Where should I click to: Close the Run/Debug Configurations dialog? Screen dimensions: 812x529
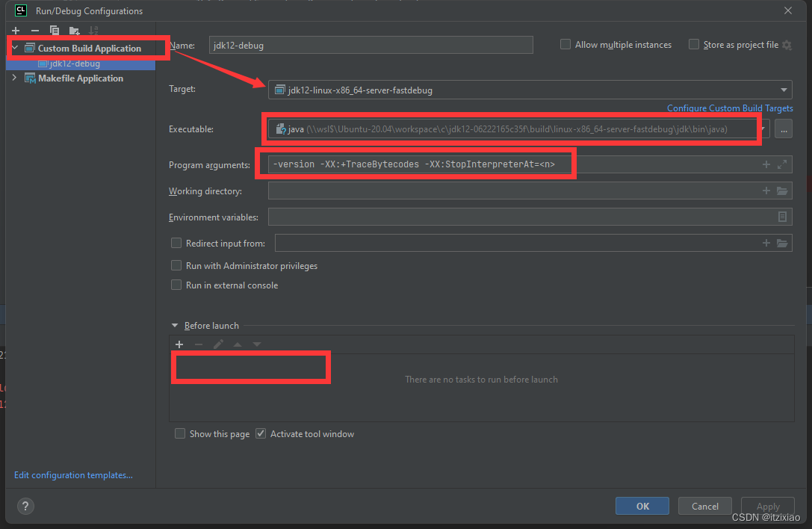pyautogui.click(x=787, y=11)
